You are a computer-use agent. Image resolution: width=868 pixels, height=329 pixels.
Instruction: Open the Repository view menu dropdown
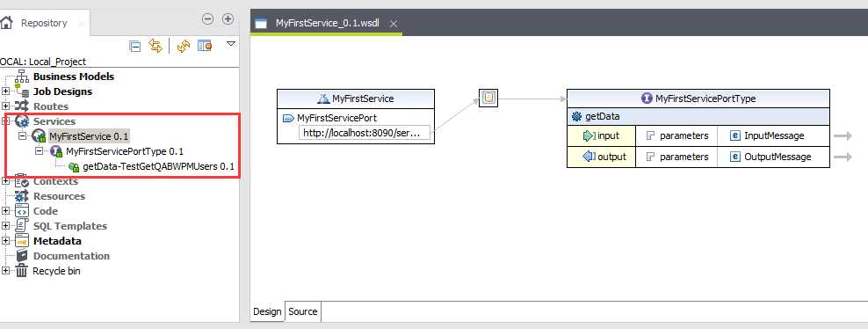click(x=231, y=44)
